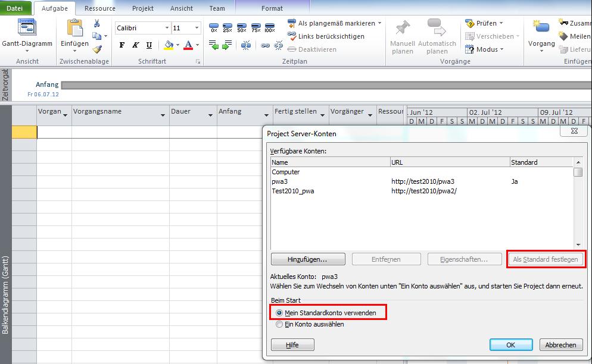Insert a Meilenstein milestone icon
The image size is (592, 364).
pyautogui.click(x=563, y=36)
